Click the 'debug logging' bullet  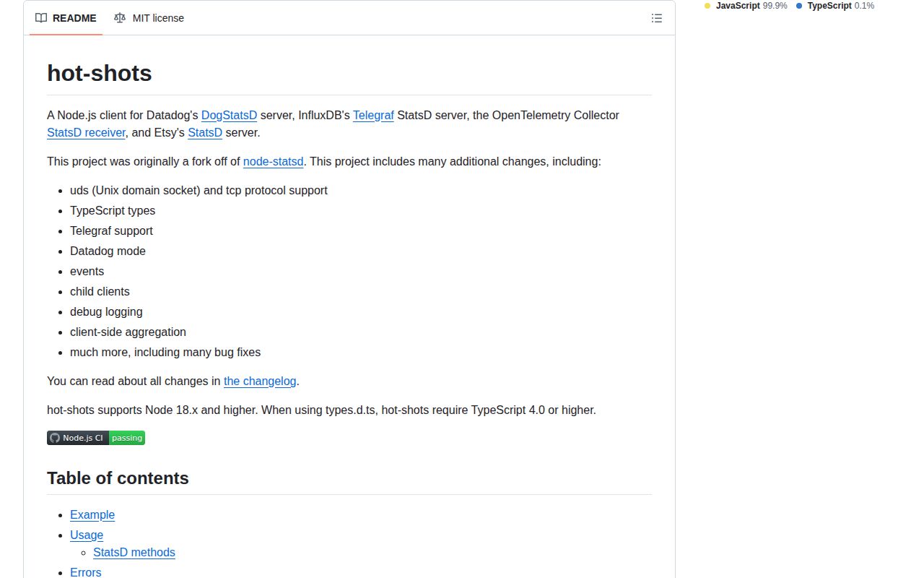[106, 311]
